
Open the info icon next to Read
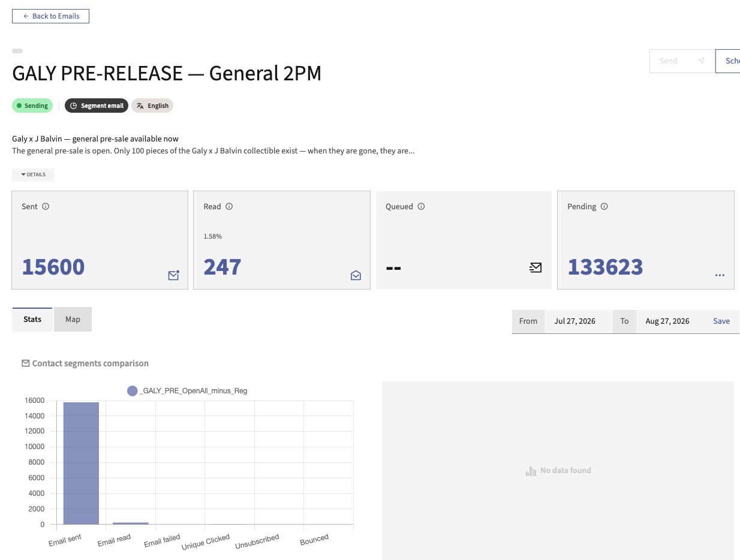(229, 206)
